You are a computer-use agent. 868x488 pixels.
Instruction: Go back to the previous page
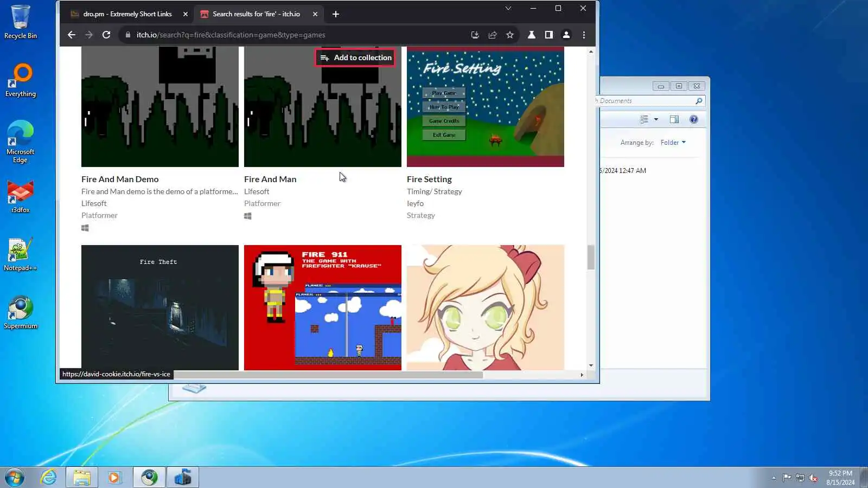[x=72, y=35]
